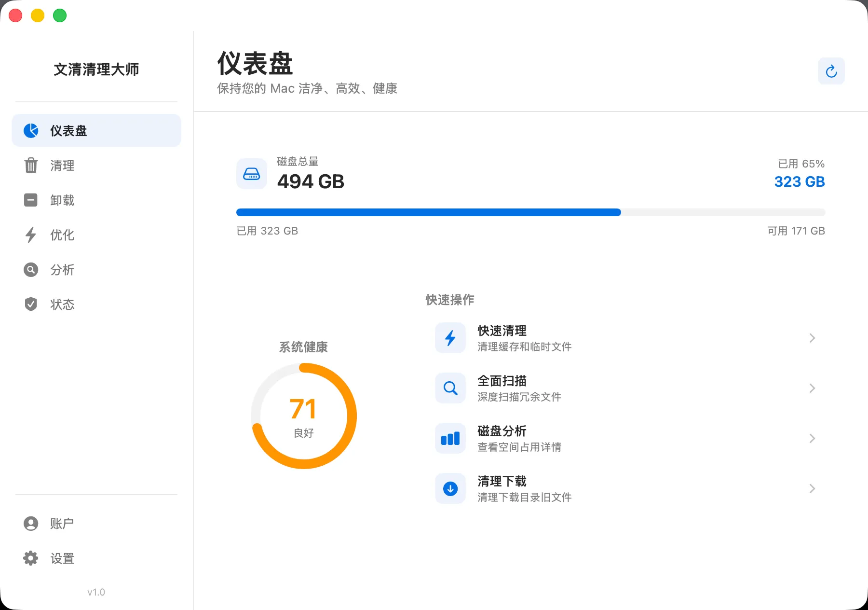Click the 494 GB total disk value
The width and height of the screenshot is (868, 610).
(x=311, y=181)
